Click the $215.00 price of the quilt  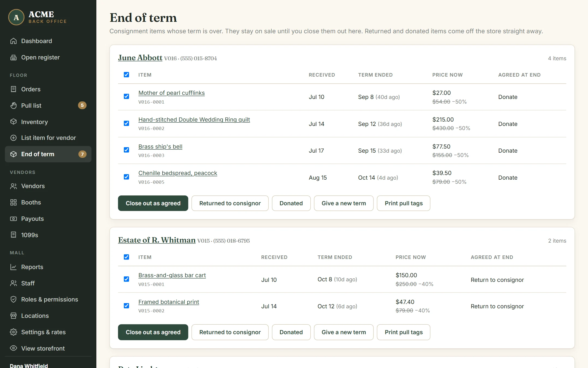[443, 119]
